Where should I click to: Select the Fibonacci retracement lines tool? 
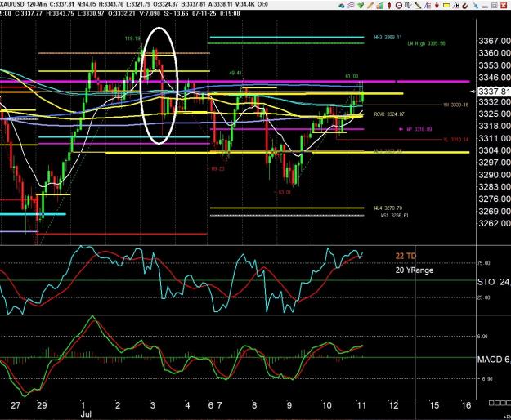coord(428,5)
